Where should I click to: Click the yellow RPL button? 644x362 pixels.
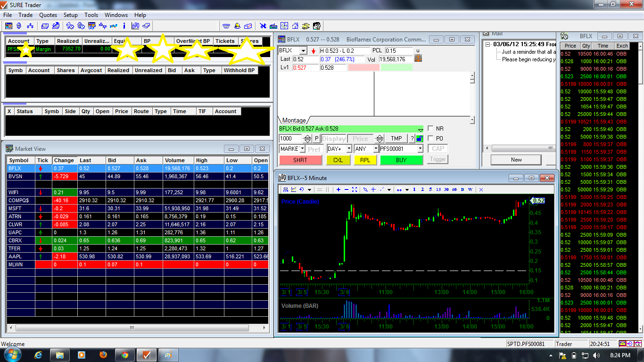click(x=365, y=160)
